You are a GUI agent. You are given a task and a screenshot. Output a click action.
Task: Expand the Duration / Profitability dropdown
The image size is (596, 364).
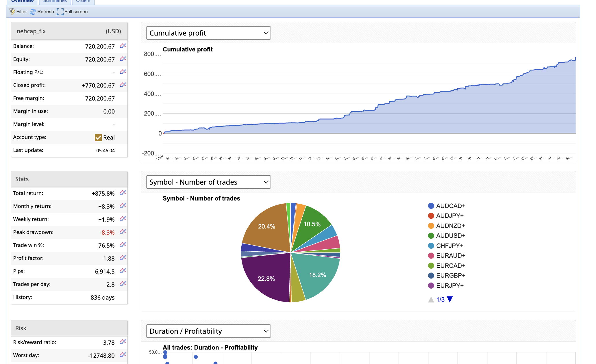[x=208, y=331]
